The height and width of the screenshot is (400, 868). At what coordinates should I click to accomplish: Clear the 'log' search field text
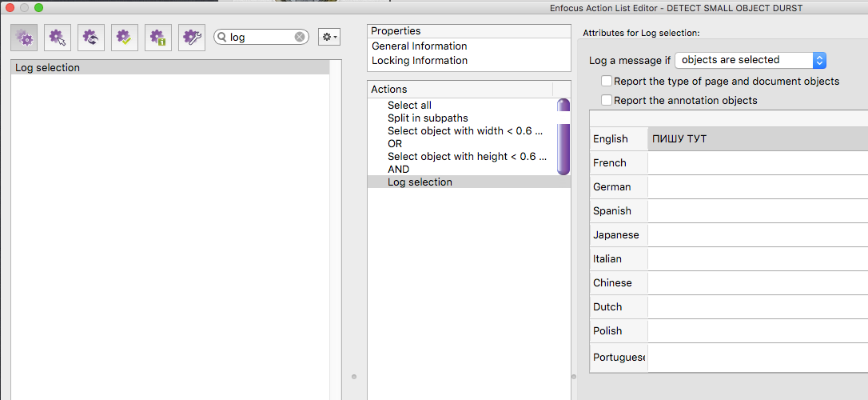coord(300,37)
